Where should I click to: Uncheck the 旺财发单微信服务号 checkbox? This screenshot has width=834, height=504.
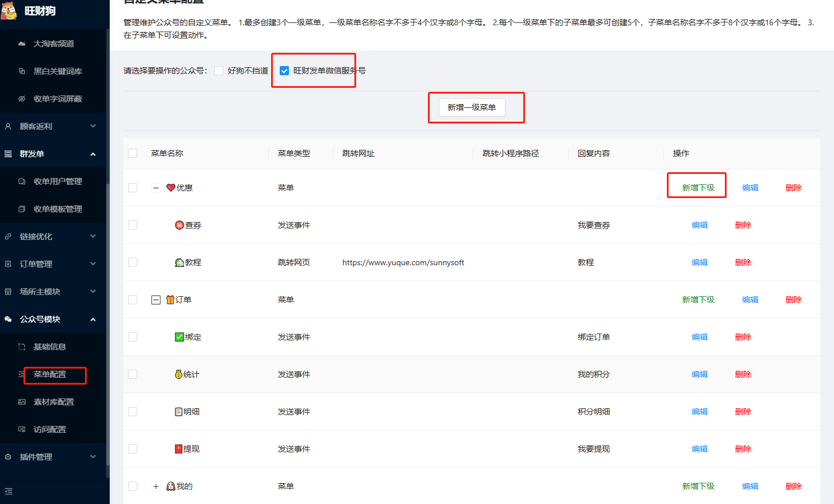(284, 71)
